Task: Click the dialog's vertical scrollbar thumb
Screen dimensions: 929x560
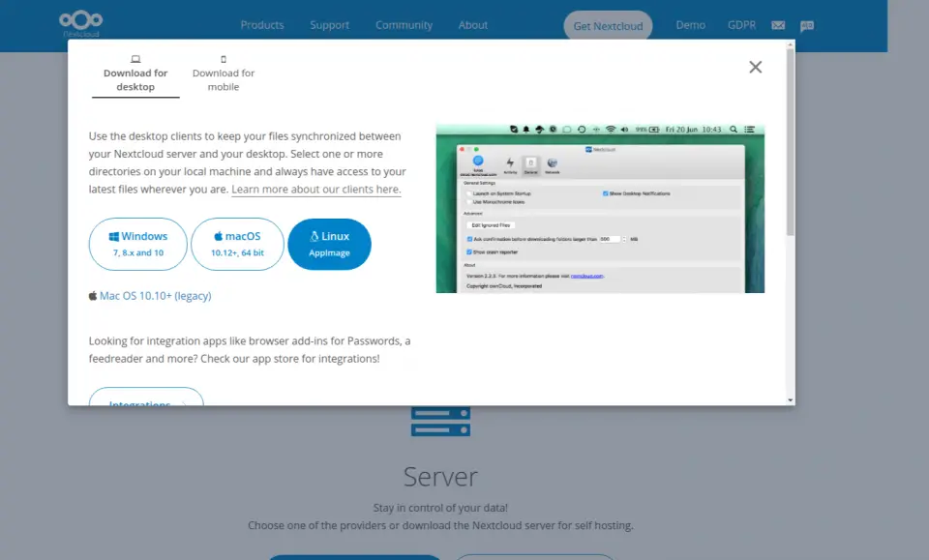Action: coord(791,140)
